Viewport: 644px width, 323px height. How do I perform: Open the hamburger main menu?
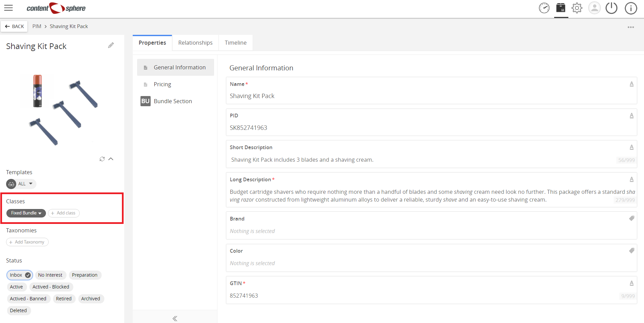tap(8, 8)
